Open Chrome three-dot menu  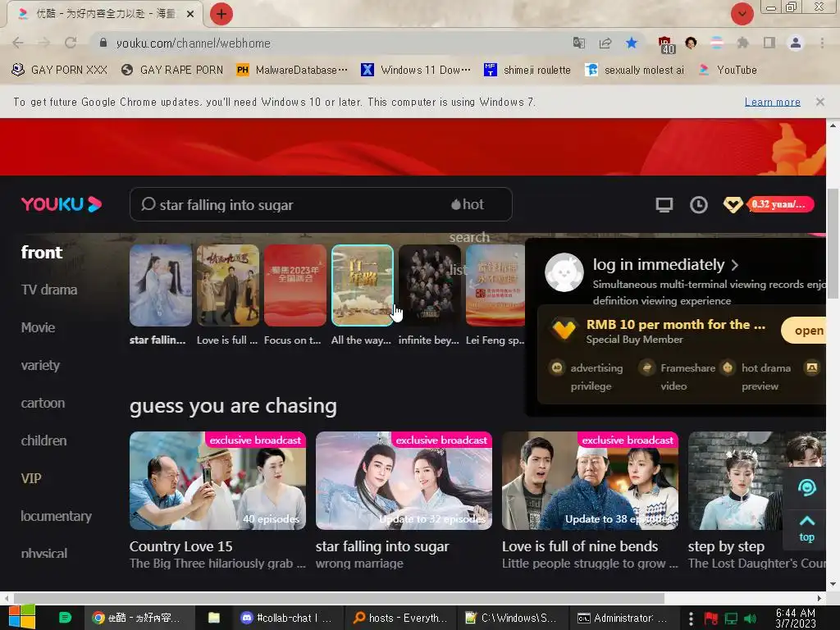pos(822,43)
